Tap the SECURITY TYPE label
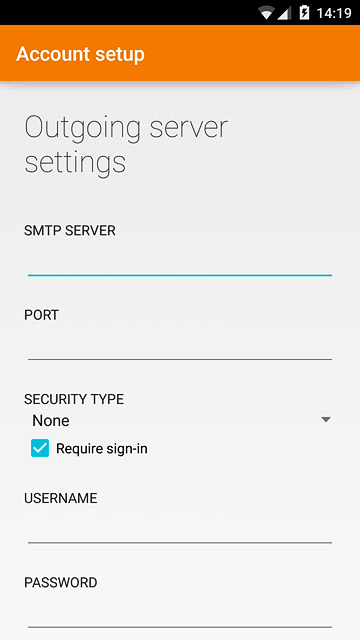The height and width of the screenshot is (640, 360). (74, 399)
